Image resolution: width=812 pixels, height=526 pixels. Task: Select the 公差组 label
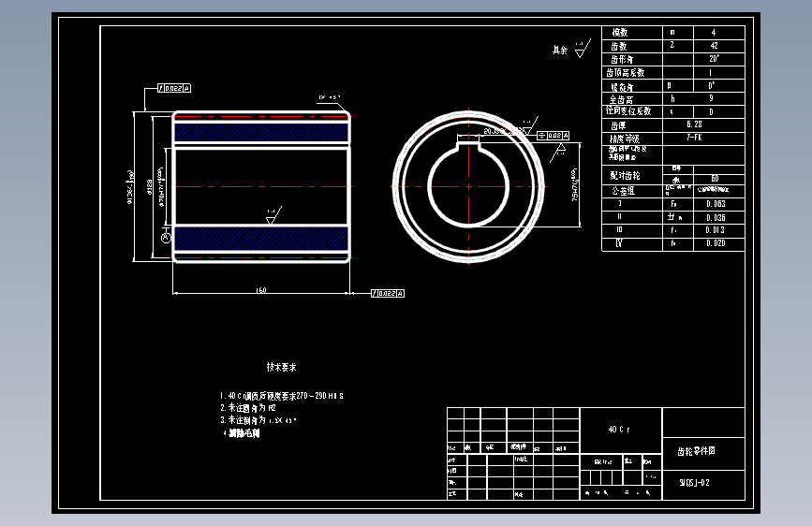click(x=623, y=191)
